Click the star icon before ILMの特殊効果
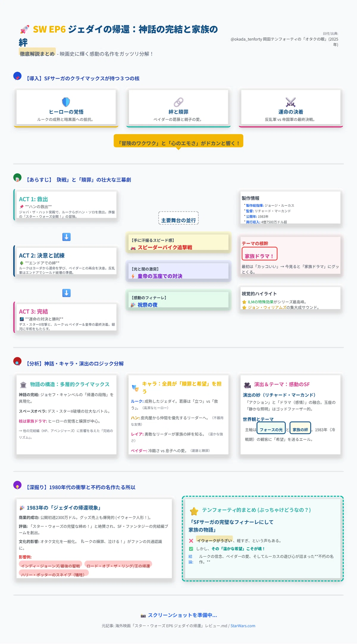Viewport: 357px width, 644px height. (244, 302)
